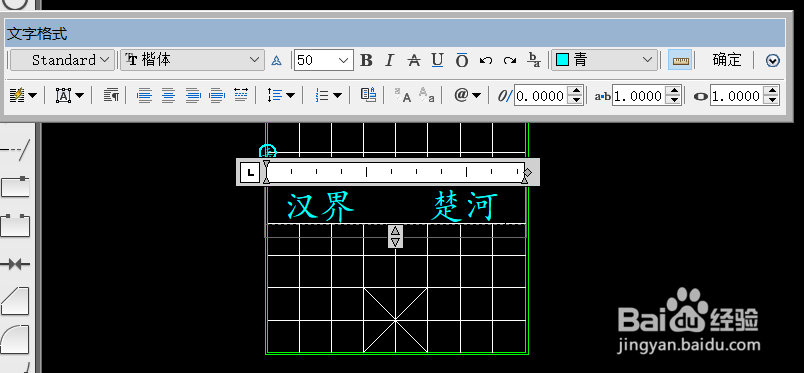Increase width factor with up arrow
The image size is (804, 373).
(772, 91)
